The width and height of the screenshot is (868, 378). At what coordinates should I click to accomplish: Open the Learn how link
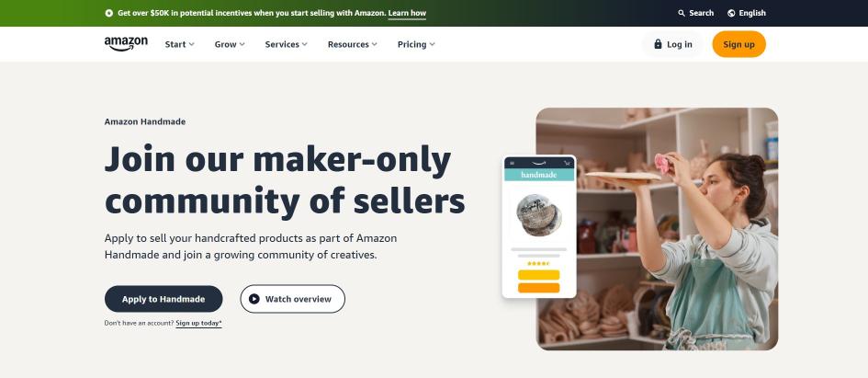pyautogui.click(x=407, y=13)
